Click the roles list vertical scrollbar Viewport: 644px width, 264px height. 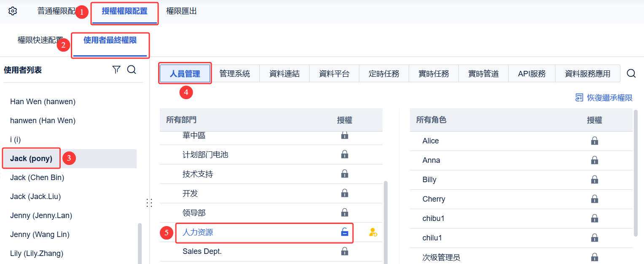click(x=636, y=173)
